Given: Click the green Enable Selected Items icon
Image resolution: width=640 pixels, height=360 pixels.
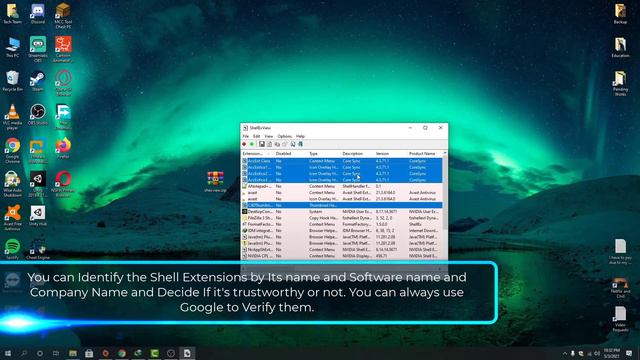Looking at the screenshot, I should 252,144.
